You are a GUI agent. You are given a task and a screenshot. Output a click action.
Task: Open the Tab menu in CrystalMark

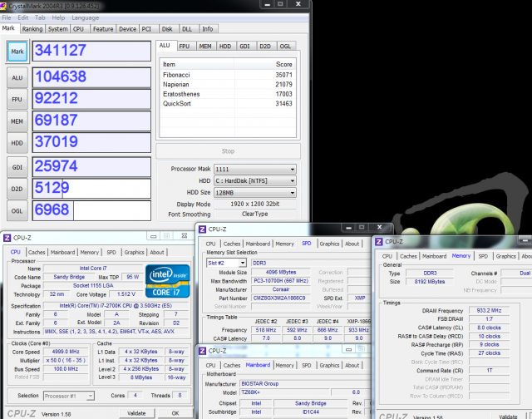point(40,17)
